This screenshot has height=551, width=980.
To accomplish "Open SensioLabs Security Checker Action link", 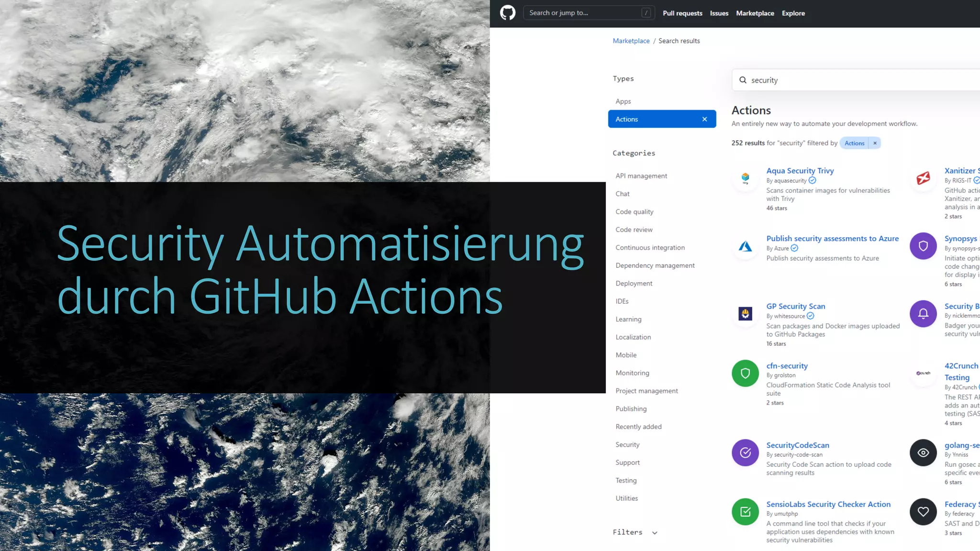I will pos(828,505).
